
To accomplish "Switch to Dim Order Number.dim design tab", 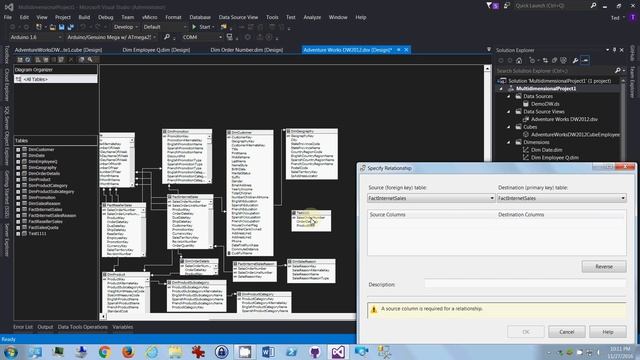I will coord(247,50).
